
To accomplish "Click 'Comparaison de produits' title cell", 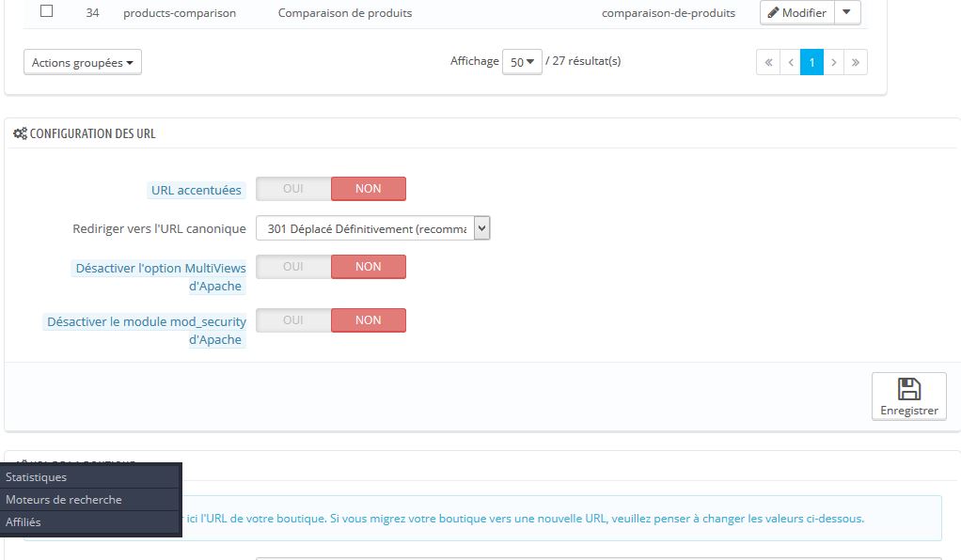I will coord(345,13).
